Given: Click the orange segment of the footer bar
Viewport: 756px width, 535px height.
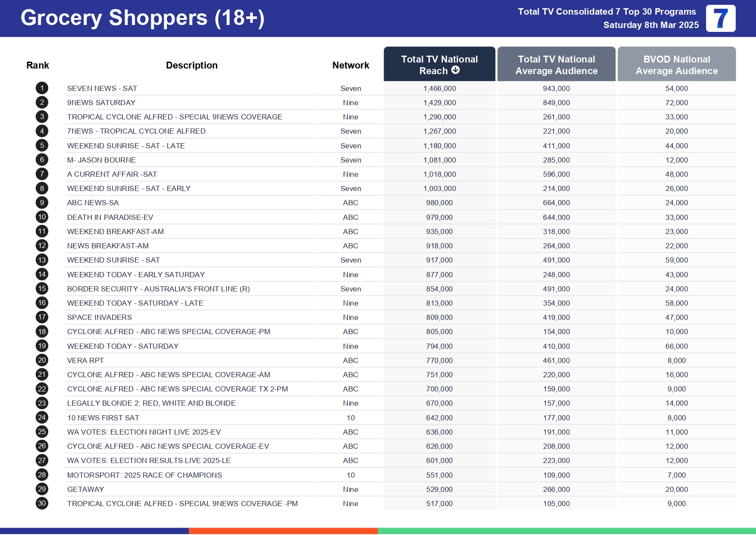Looking at the screenshot, I should [283, 531].
